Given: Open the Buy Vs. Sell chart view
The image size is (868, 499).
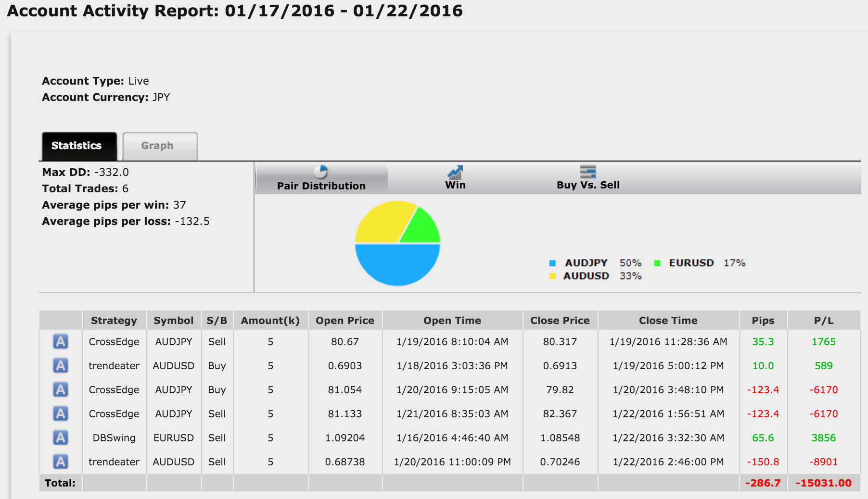Looking at the screenshot, I should coord(587,185).
